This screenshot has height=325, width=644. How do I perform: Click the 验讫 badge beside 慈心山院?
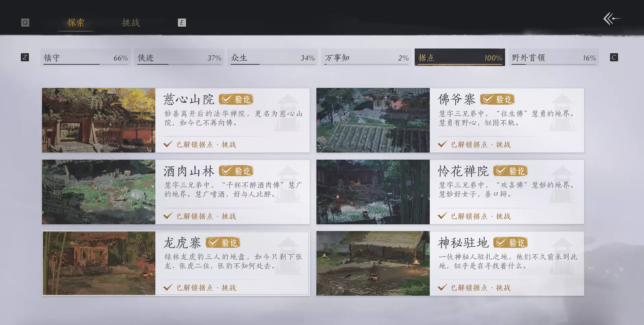coord(236,99)
